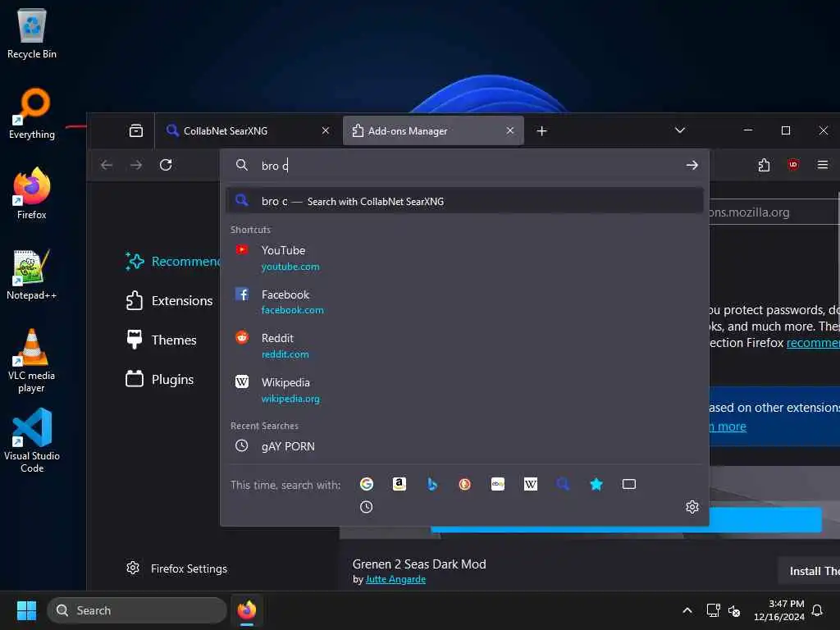Viewport: 840px width, 630px height.
Task: Switch to CollabNet SearXNG tab
Action: click(248, 130)
